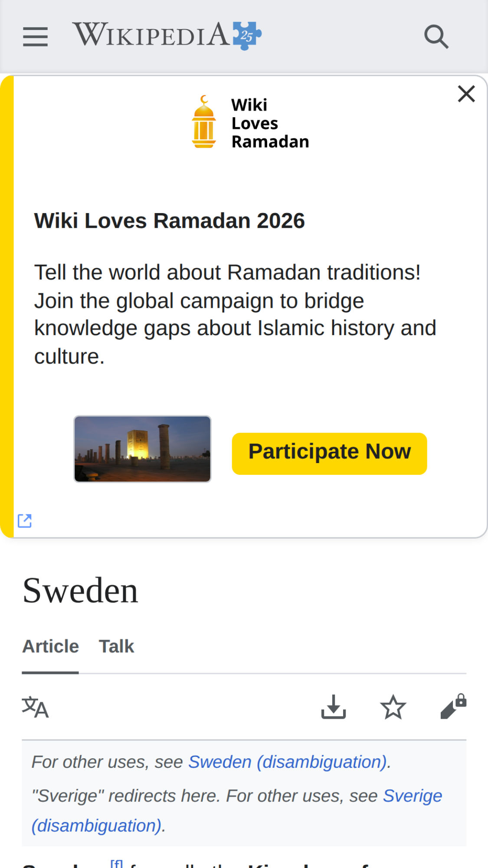
Task: Click the illuminated tower thumbnail image
Action: click(x=142, y=449)
